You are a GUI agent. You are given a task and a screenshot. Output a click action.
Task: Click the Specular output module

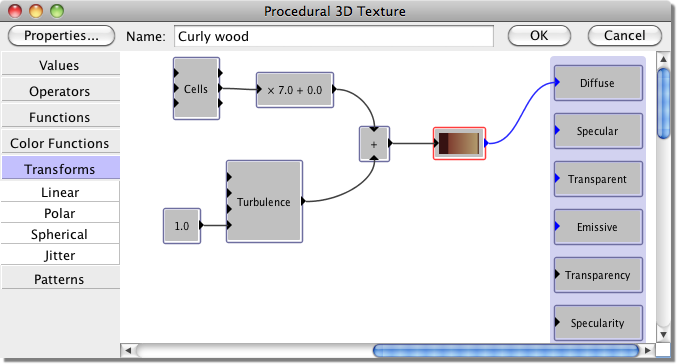point(598,131)
